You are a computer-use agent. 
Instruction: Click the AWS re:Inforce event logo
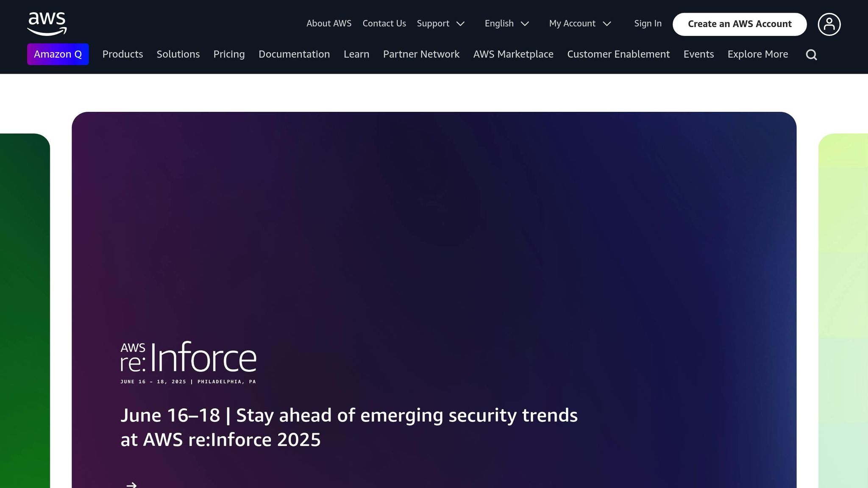[188, 363]
